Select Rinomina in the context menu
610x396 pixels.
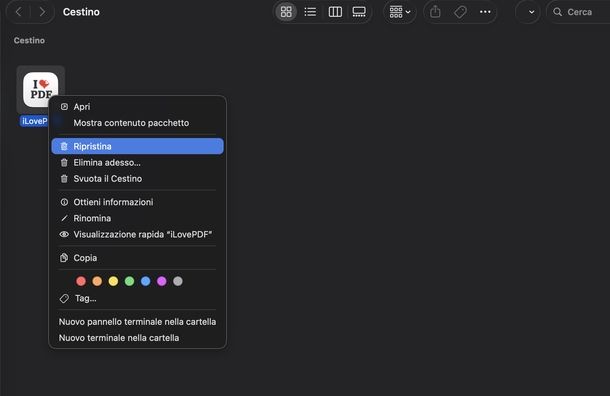[137, 218]
